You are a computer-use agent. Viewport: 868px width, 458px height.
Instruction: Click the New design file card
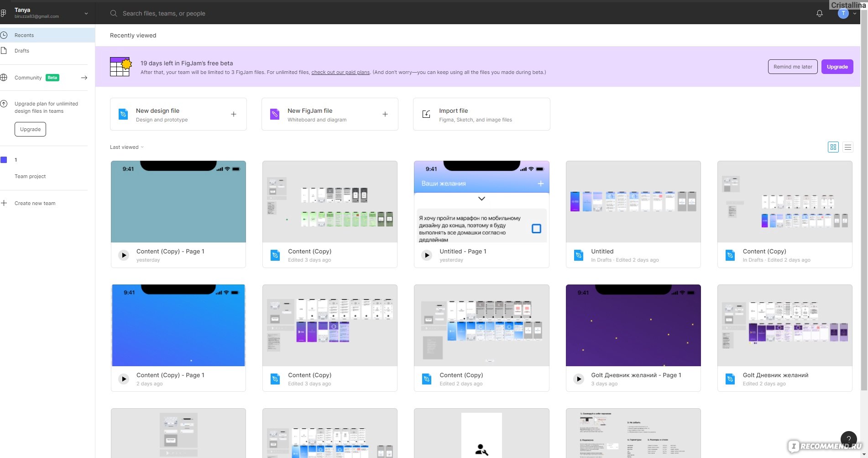[x=178, y=114]
